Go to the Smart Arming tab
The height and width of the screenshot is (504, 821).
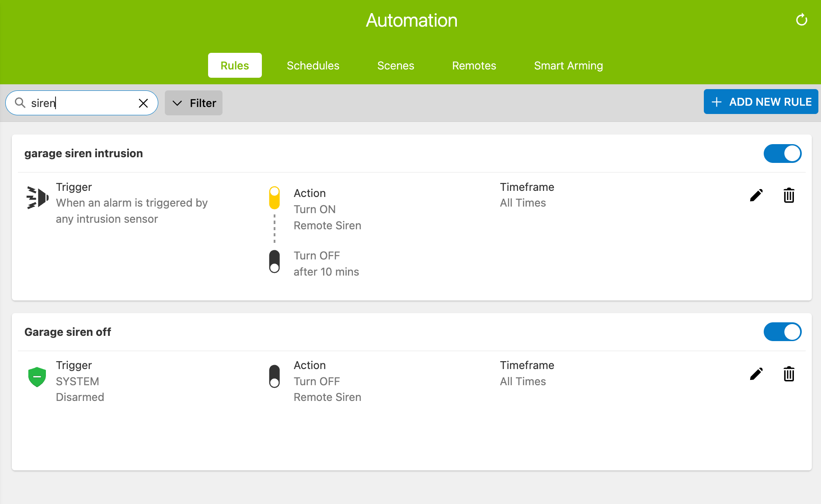point(568,66)
